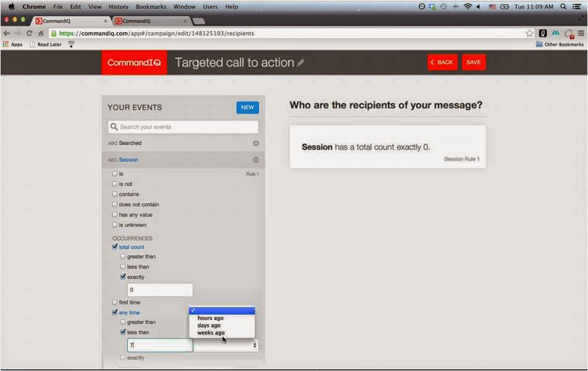Check the 'is unknown' checkbox
Image resolution: width=588 pixels, height=371 pixels.
click(x=114, y=225)
